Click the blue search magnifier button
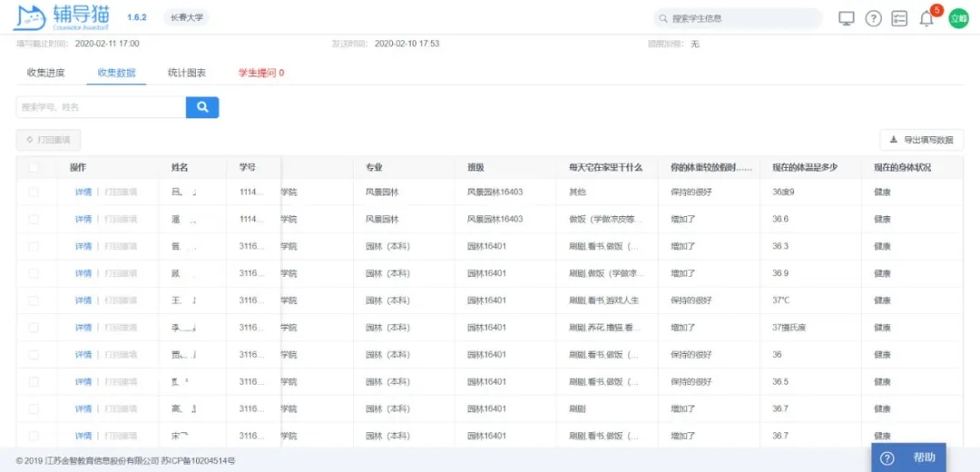980x472 pixels. click(202, 107)
